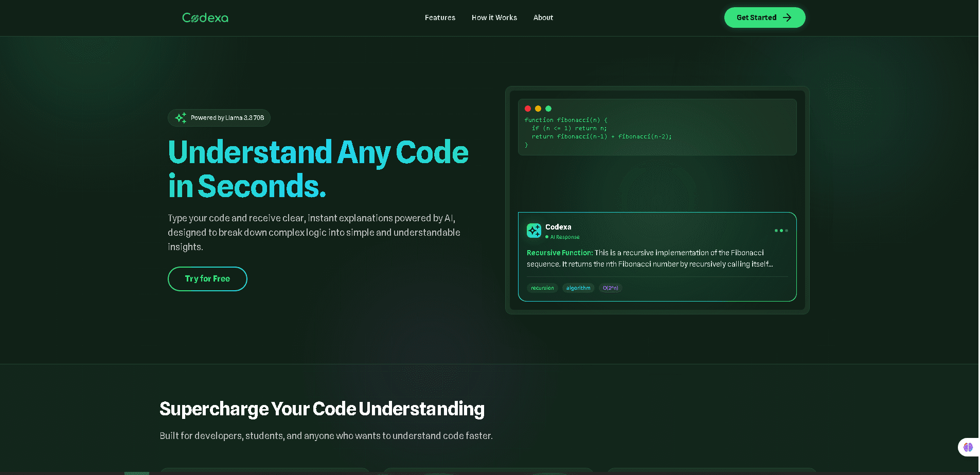Select the recursion tag

click(542, 288)
